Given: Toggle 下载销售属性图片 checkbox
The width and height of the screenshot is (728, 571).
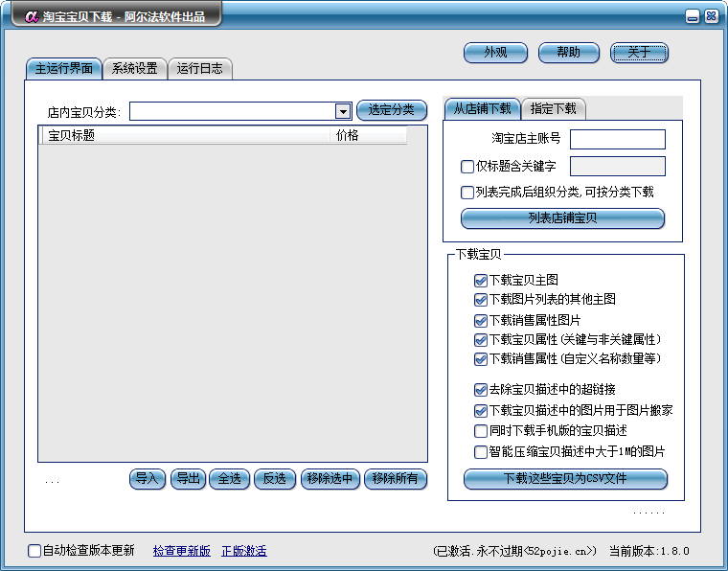Looking at the screenshot, I should (481, 320).
